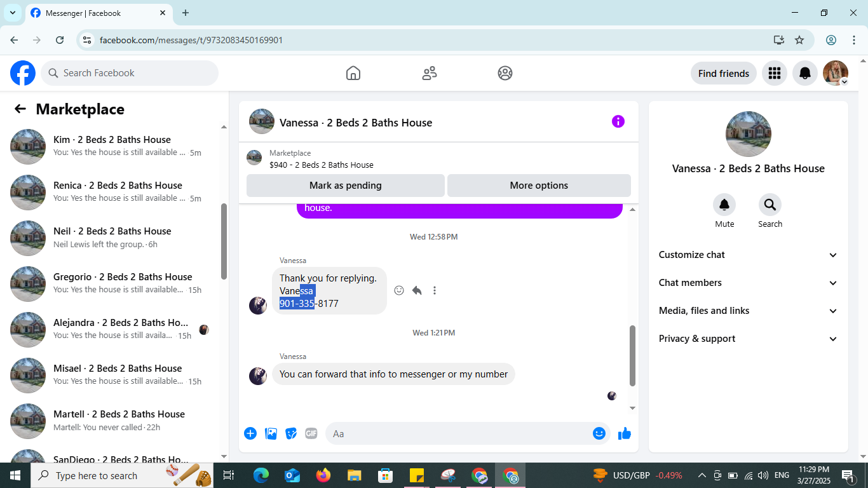Launch Microsoft Edge from the taskbar
868x488 pixels.
(261, 475)
